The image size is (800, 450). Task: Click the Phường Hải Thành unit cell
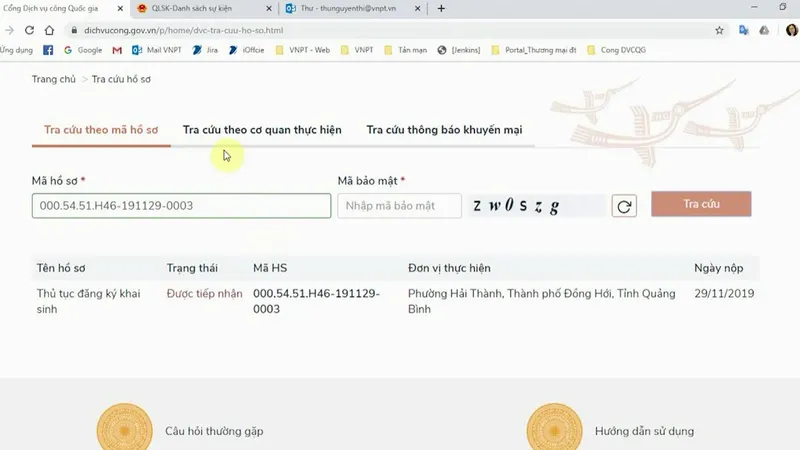(541, 301)
